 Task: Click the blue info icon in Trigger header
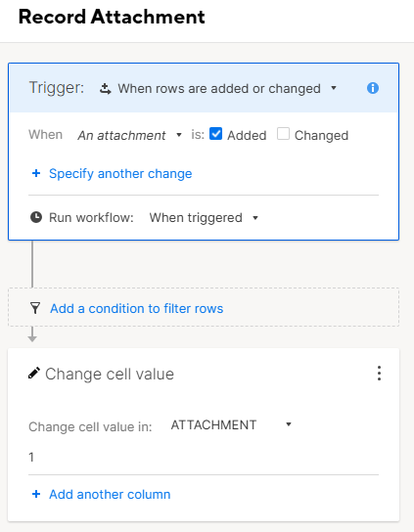[x=373, y=88]
